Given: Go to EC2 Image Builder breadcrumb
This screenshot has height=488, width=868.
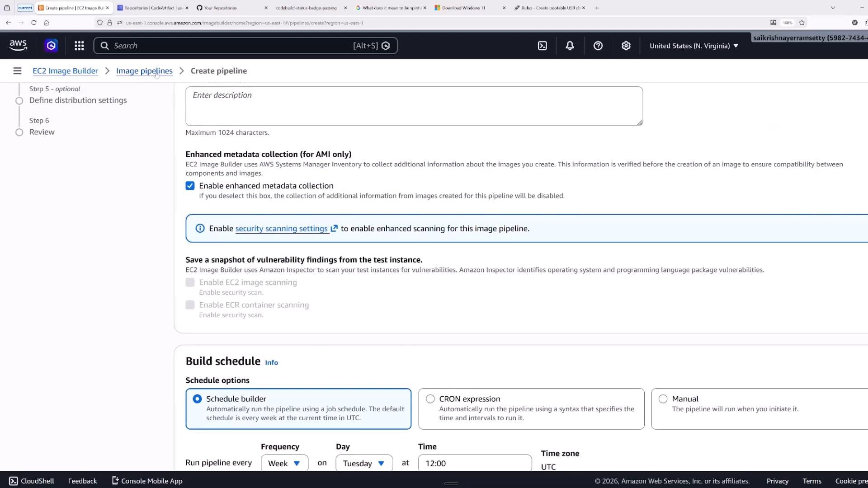Looking at the screenshot, I should (x=65, y=71).
